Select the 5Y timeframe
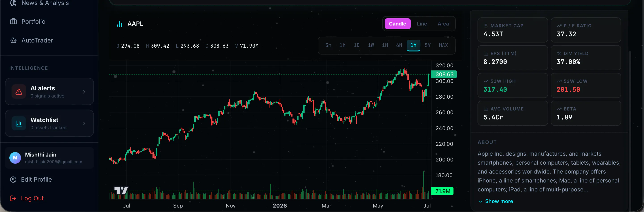644x212 pixels. point(428,45)
